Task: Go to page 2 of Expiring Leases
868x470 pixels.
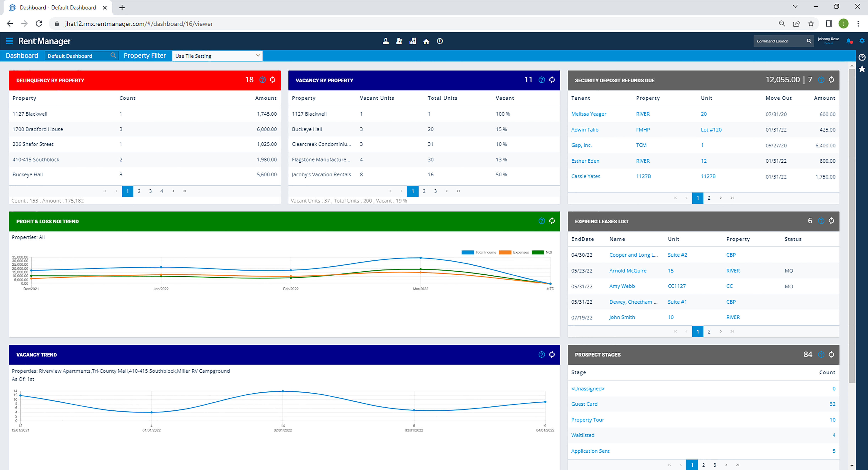Action: [709, 332]
